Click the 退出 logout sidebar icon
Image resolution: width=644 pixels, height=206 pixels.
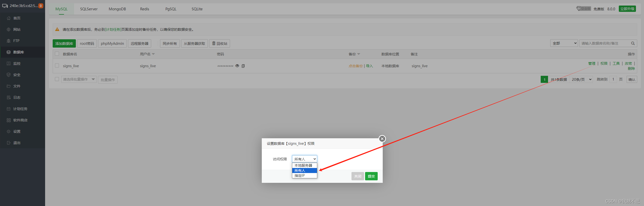9,143
